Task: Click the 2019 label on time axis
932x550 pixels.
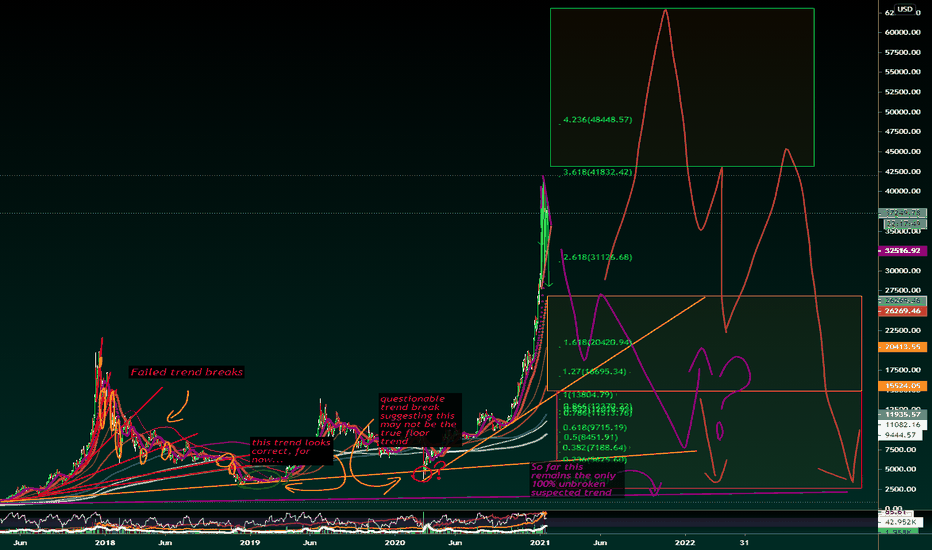Action: pos(250,543)
